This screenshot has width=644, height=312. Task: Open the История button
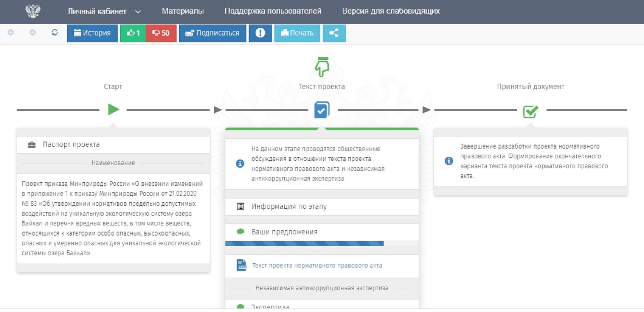(92, 33)
